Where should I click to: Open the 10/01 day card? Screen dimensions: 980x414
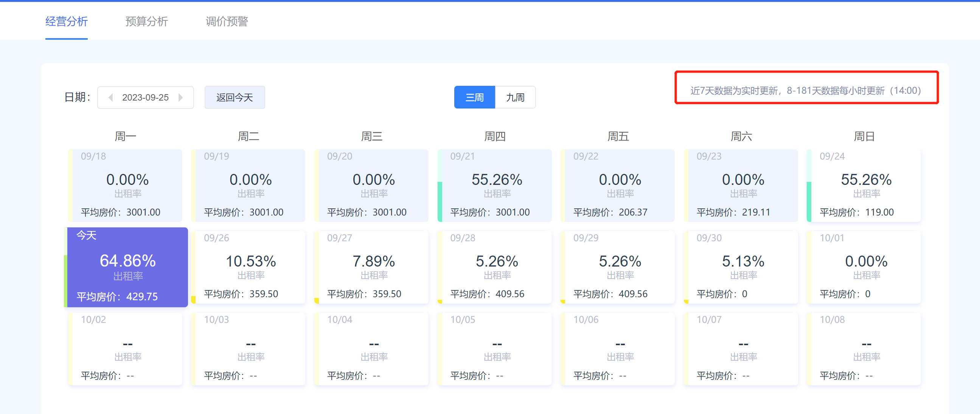[864, 267]
